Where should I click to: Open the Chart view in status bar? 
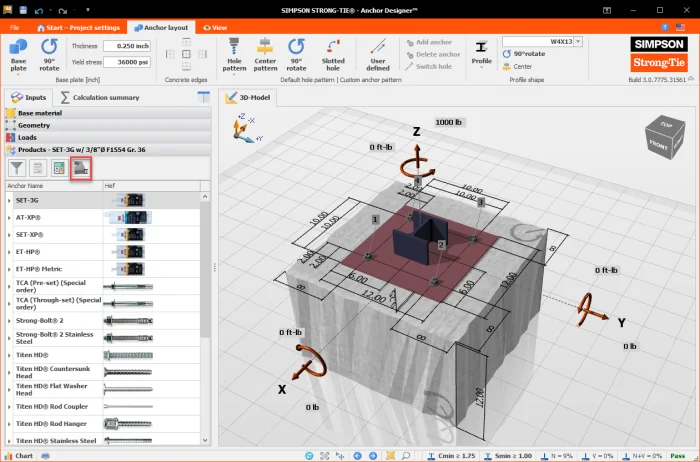[19, 456]
